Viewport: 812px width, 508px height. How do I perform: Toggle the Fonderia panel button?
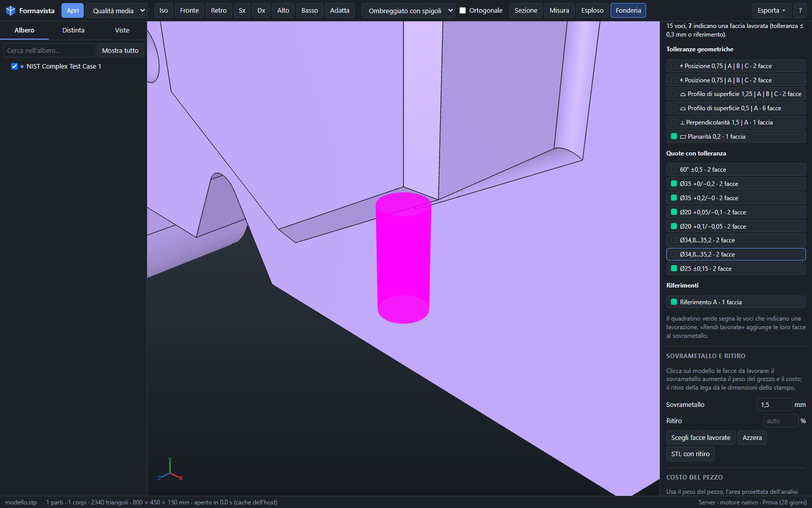(x=628, y=11)
